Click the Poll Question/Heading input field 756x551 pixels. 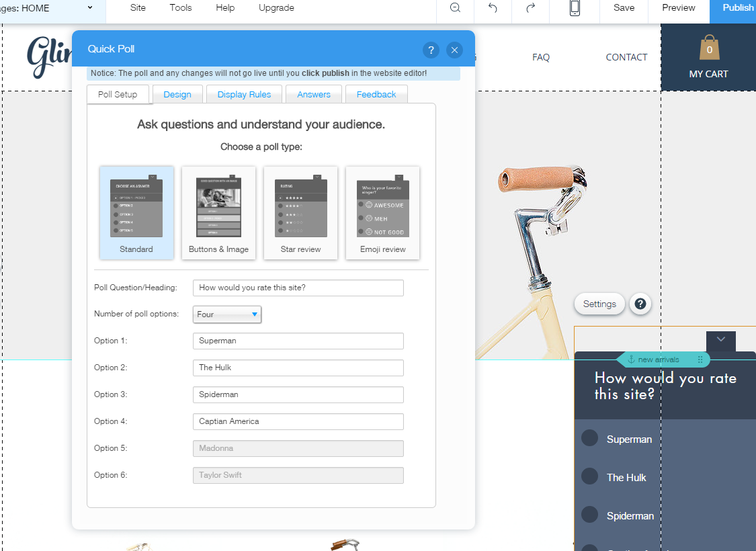tap(298, 288)
